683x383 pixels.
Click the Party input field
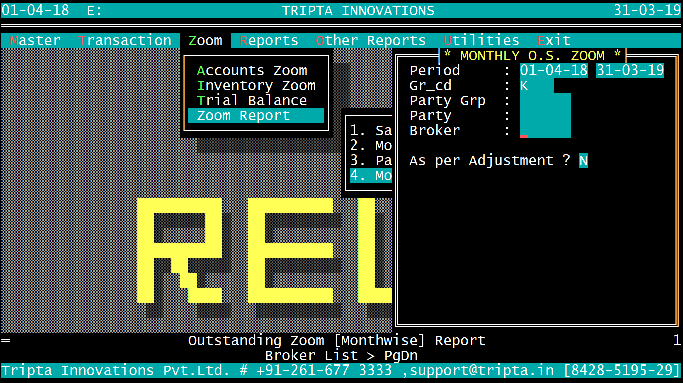coord(545,115)
